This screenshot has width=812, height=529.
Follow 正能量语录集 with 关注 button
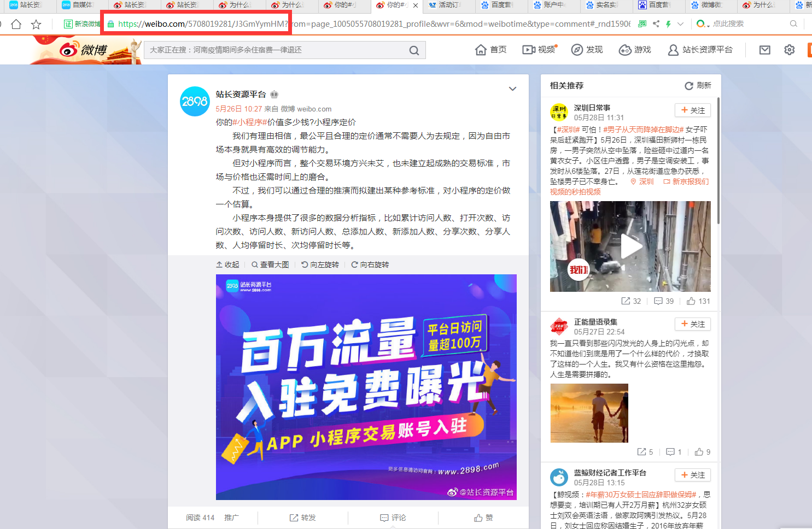[692, 324]
